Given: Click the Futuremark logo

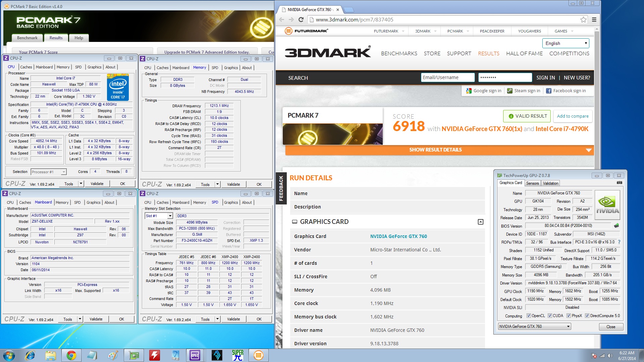Looking at the screenshot, I should coord(307,31).
